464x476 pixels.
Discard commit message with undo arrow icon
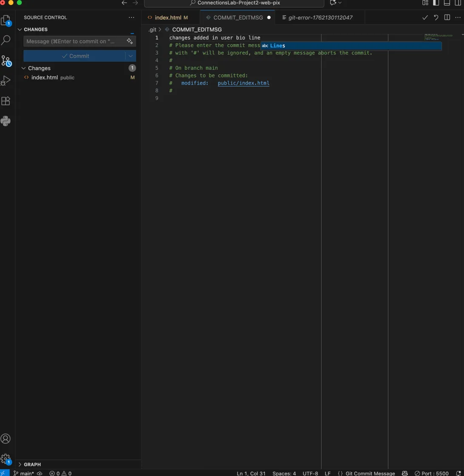(436, 17)
